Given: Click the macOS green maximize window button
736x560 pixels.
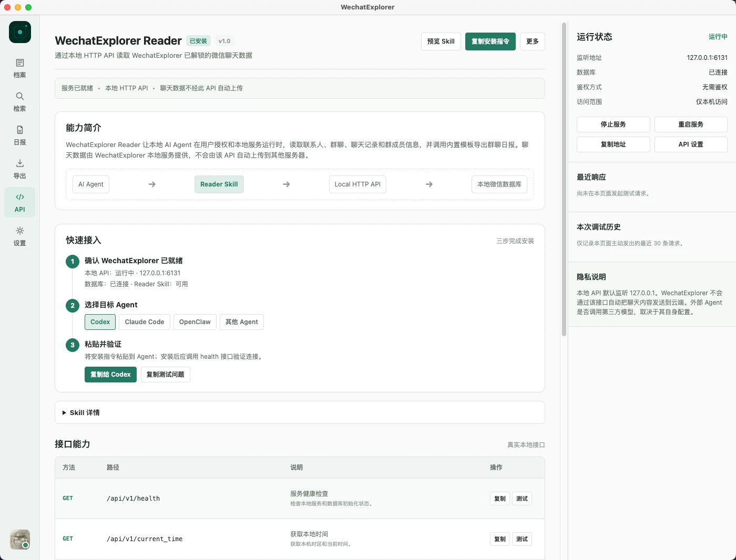Looking at the screenshot, I should tap(28, 7).
